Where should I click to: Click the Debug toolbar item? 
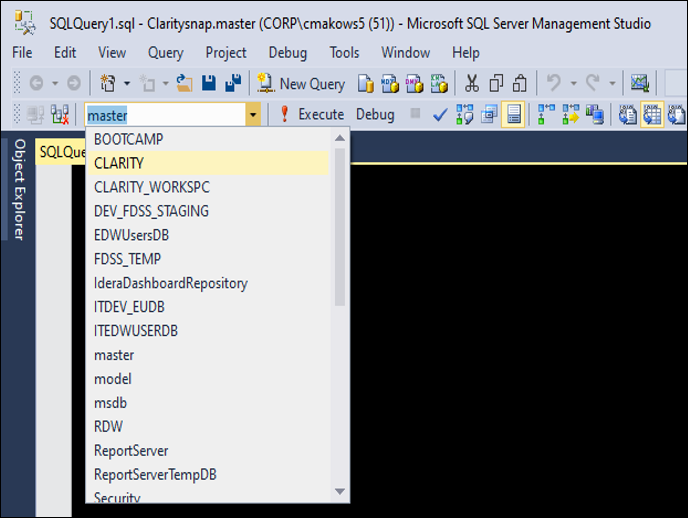click(375, 115)
